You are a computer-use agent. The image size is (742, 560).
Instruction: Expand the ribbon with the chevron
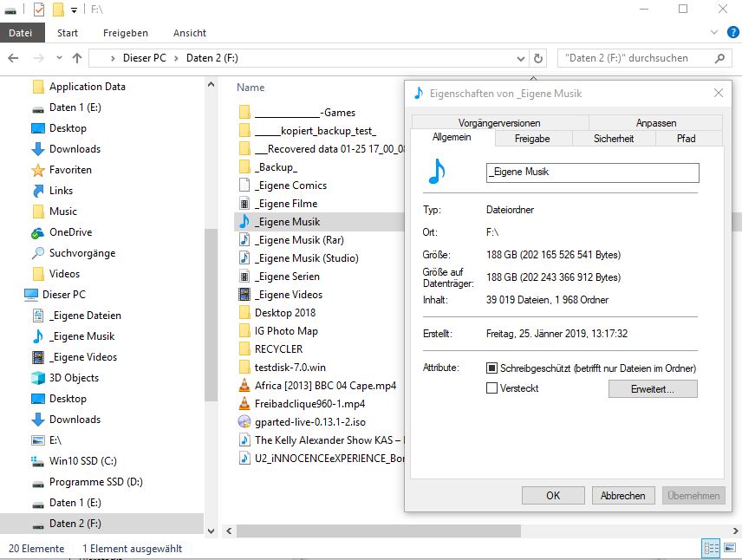point(714,32)
